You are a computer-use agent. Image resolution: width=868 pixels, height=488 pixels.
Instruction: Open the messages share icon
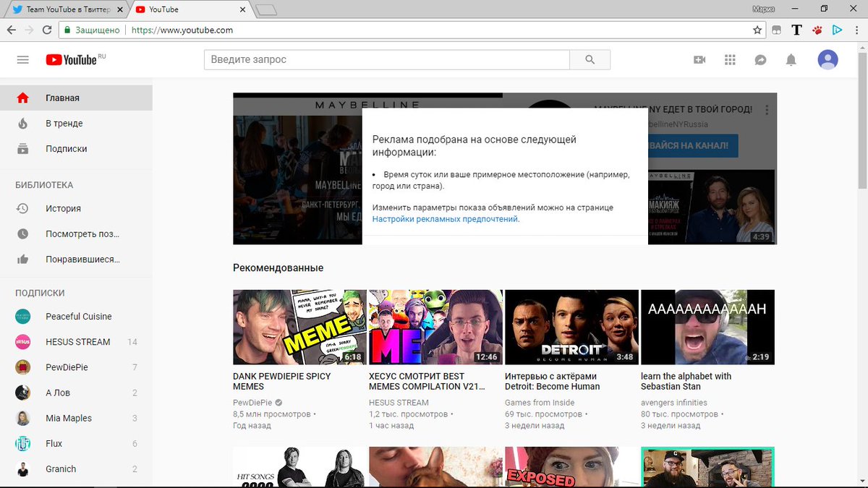click(x=760, y=60)
